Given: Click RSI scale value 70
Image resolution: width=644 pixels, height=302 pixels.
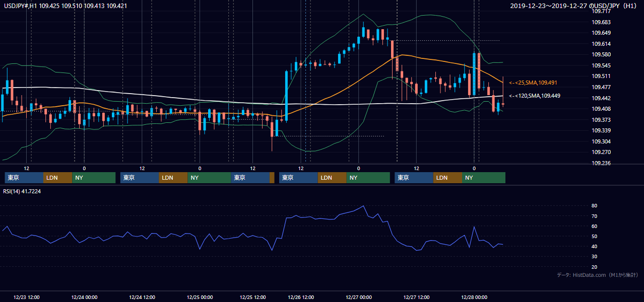Looking at the screenshot, I should pos(595,216).
